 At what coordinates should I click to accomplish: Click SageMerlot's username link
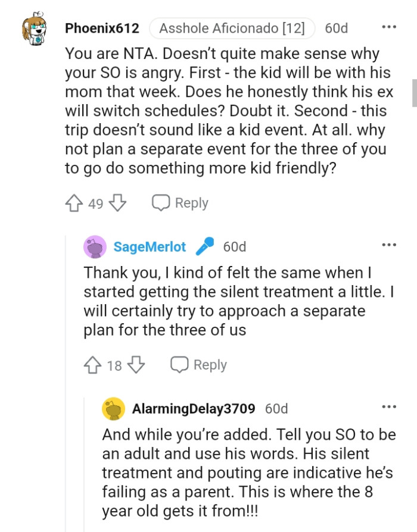coord(149,246)
